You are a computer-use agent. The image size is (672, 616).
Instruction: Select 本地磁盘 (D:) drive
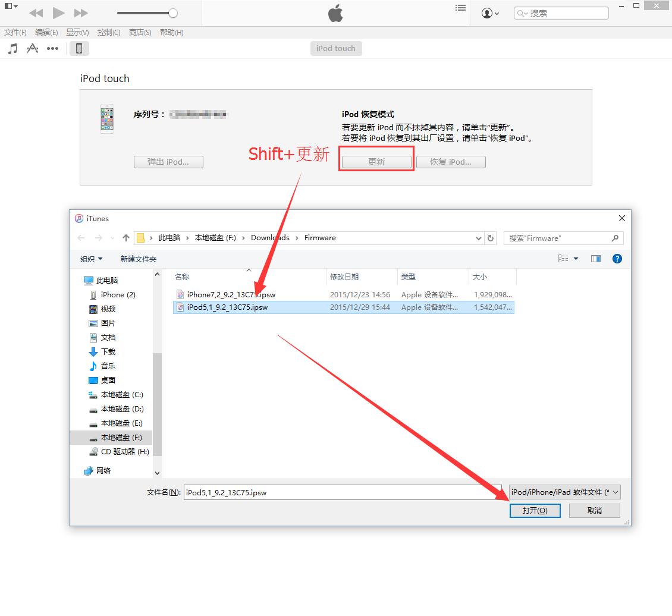(116, 409)
